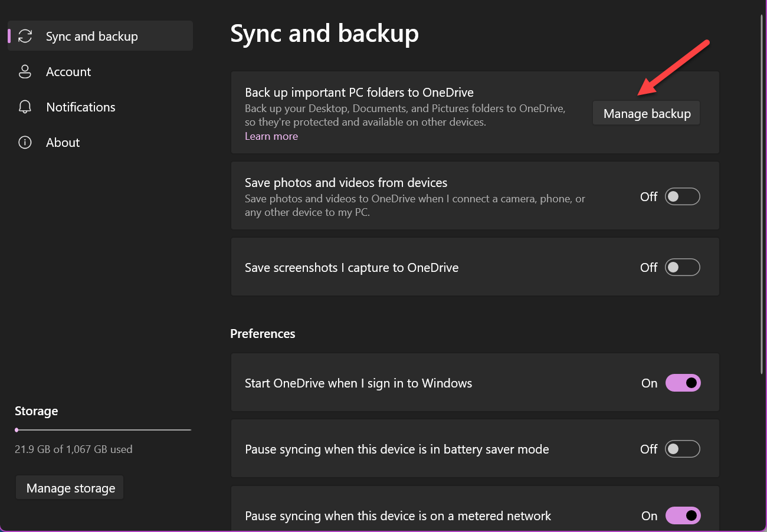Viewport: 767px width, 532px height.
Task: Click the vertical scrollbar on the right
Action: click(763, 195)
